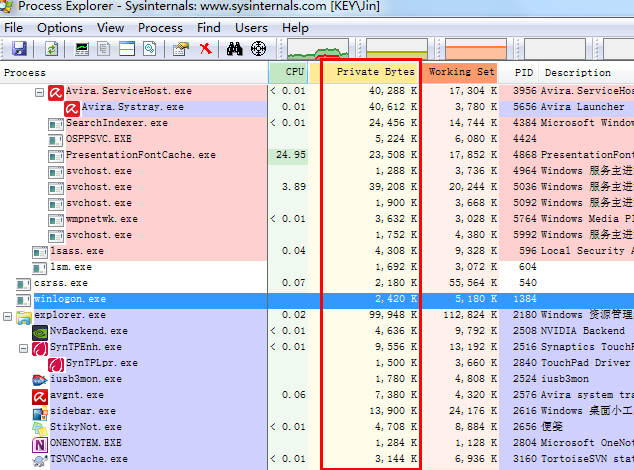Select the SearchIndexer.exe process
This screenshot has width=634, height=470.
(x=117, y=123)
